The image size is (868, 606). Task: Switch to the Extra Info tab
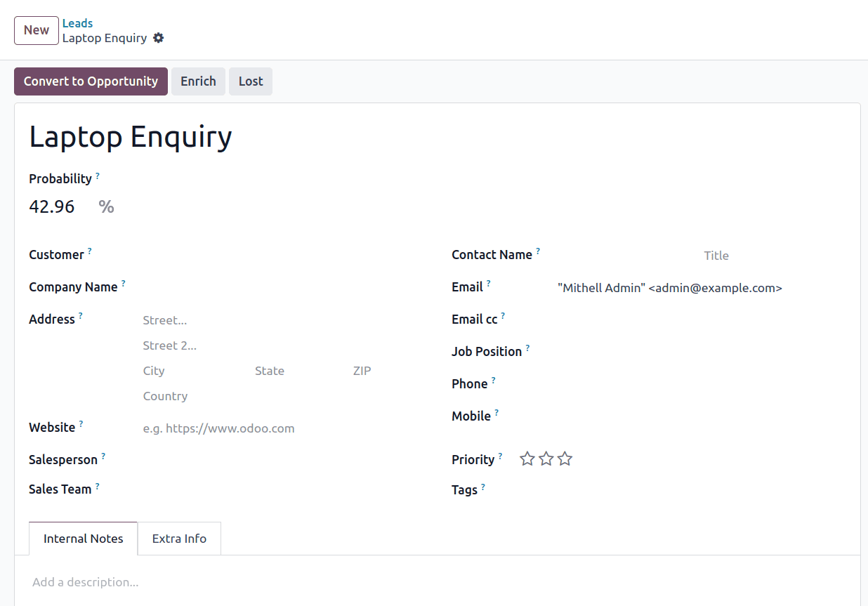pyautogui.click(x=179, y=538)
